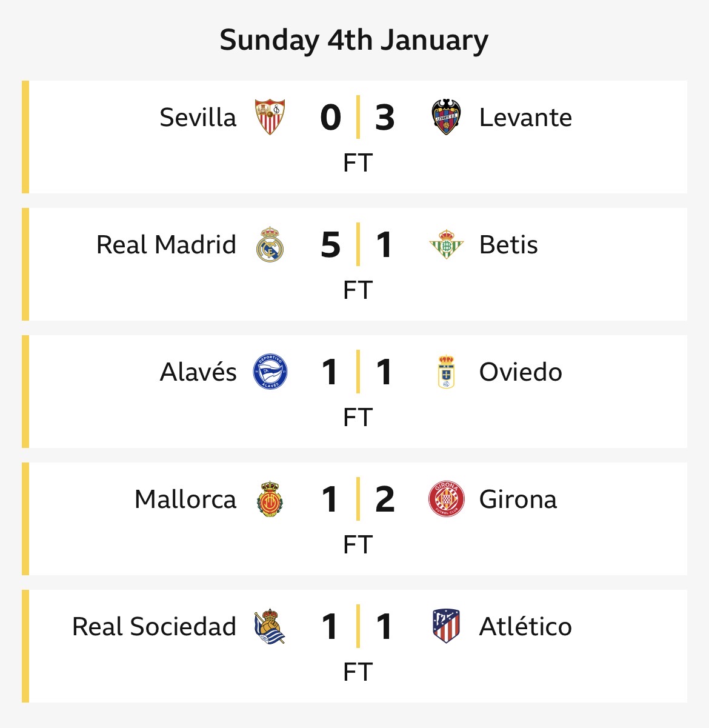Viewport: 709px width, 728px height.
Task: Open the Levante team name link
Action: pyautogui.click(x=525, y=117)
